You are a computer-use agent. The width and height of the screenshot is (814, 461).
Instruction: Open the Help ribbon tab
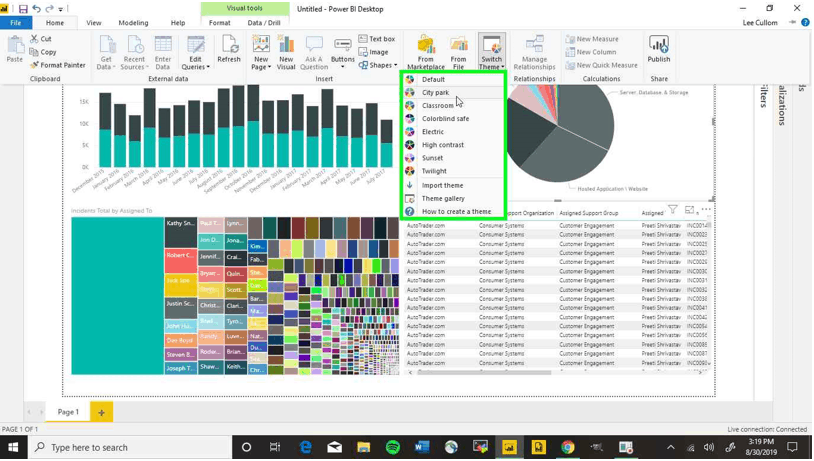pyautogui.click(x=178, y=23)
